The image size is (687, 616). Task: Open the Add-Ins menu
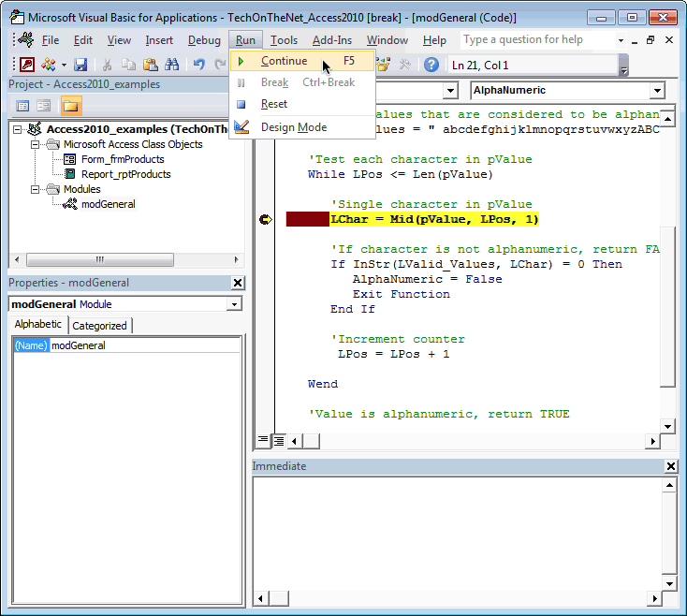pyautogui.click(x=332, y=40)
